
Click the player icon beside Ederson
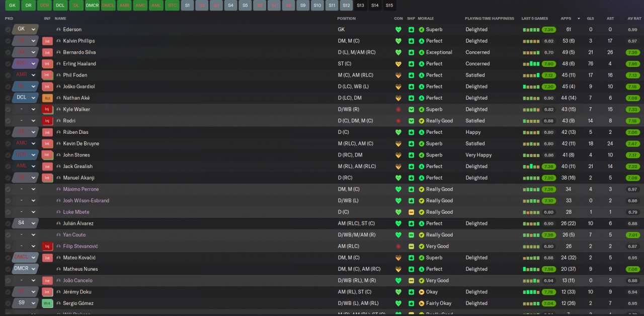pyautogui.click(x=58, y=30)
